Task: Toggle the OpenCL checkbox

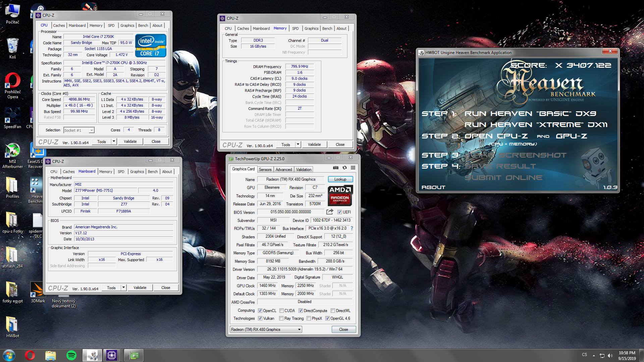Action: pos(260,311)
